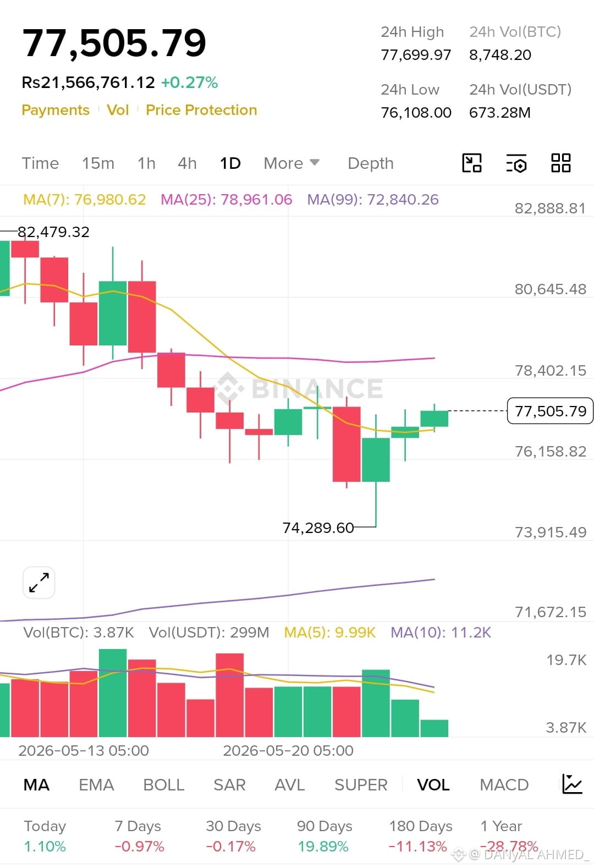
Task: Enable the BOLL indicator
Action: click(163, 785)
